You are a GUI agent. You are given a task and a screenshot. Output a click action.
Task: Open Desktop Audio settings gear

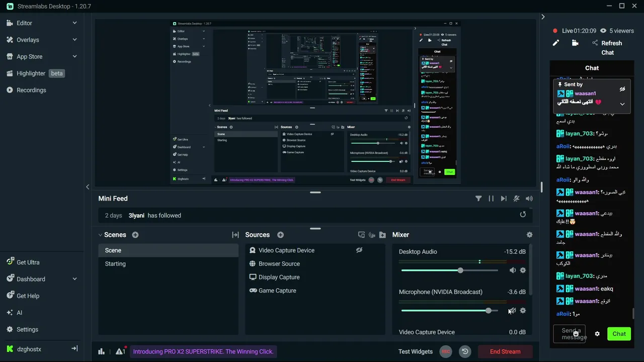[523, 270]
